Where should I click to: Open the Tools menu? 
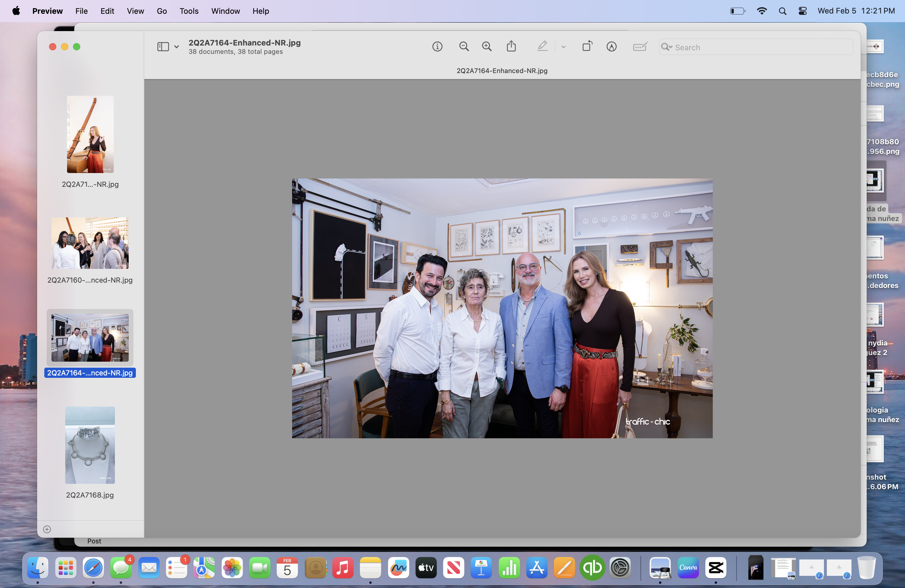click(189, 11)
